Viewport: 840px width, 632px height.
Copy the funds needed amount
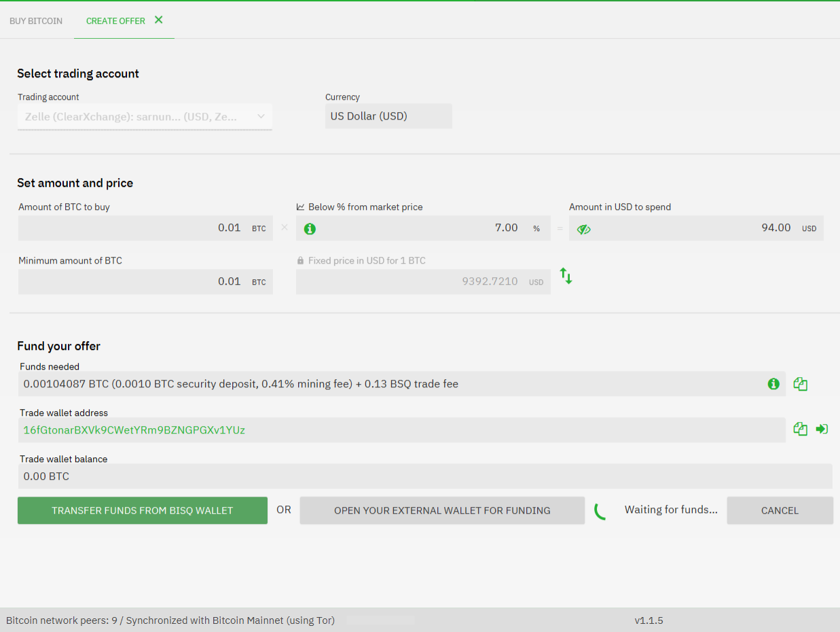[801, 384]
